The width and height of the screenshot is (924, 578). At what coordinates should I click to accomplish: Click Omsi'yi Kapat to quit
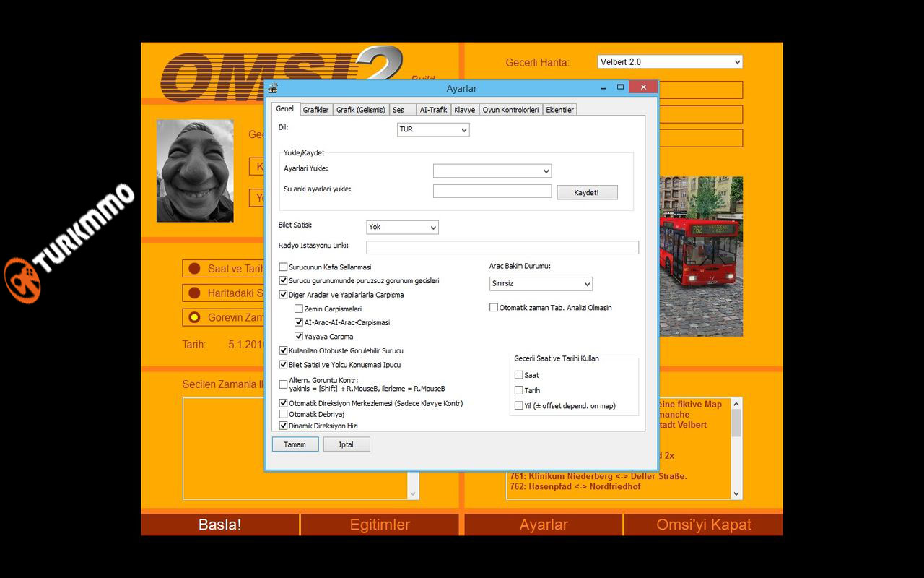coord(704,525)
